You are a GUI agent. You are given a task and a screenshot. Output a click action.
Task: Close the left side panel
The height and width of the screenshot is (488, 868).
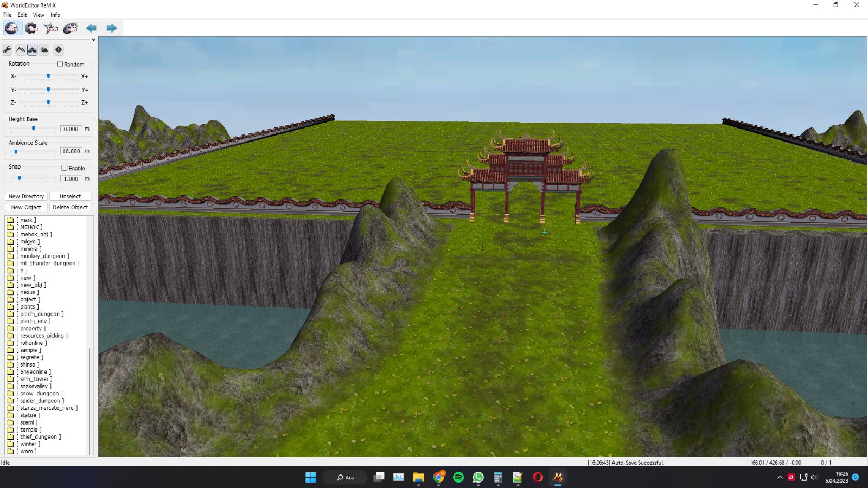93,40
